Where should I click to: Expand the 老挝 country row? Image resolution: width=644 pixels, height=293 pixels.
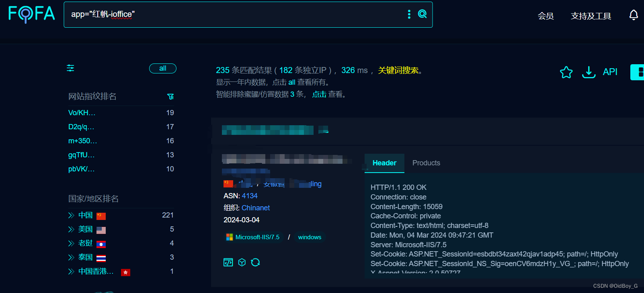tap(71, 244)
